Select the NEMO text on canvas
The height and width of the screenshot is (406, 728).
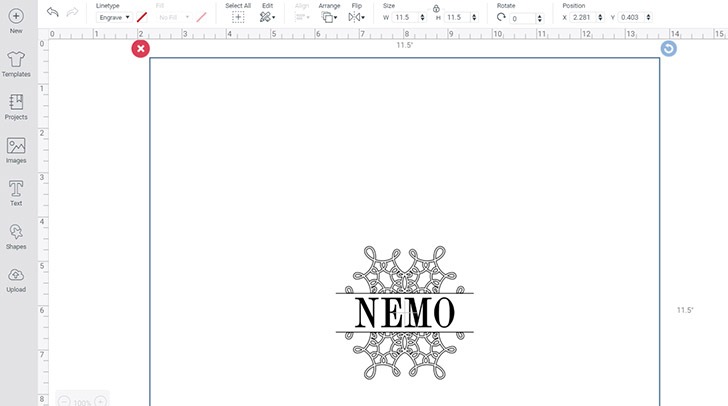(x=404, y=313)
